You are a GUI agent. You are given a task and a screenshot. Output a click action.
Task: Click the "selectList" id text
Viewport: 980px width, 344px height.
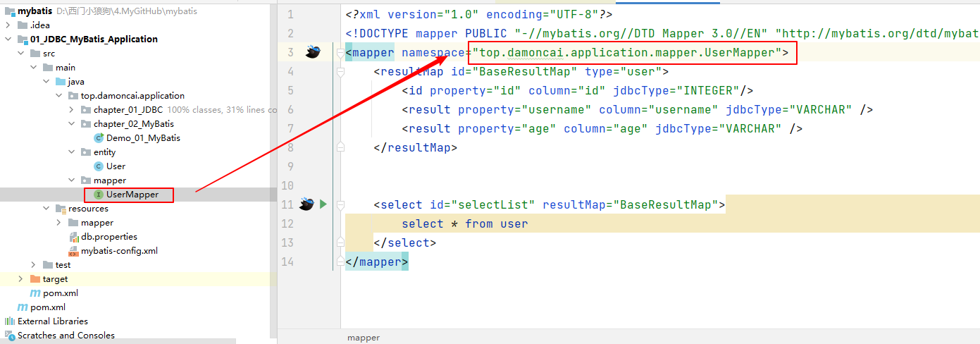(497, 204)
